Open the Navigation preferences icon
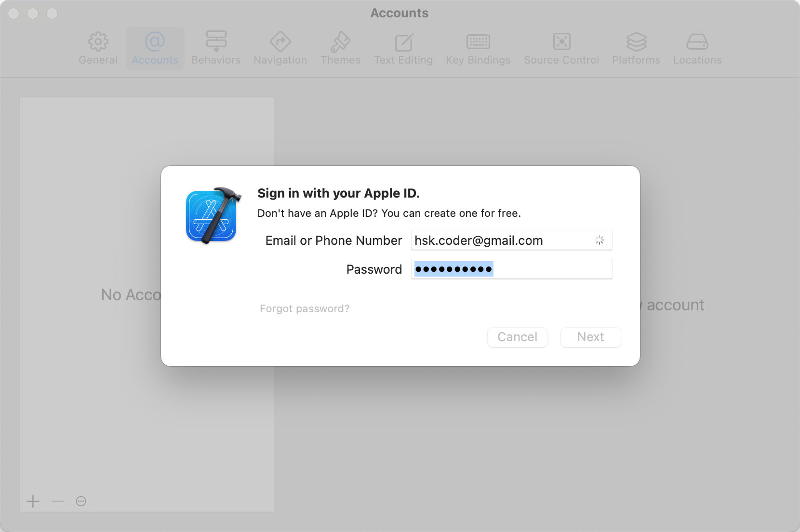The height and width of the screenshot is (532, 800). [280, 42]
